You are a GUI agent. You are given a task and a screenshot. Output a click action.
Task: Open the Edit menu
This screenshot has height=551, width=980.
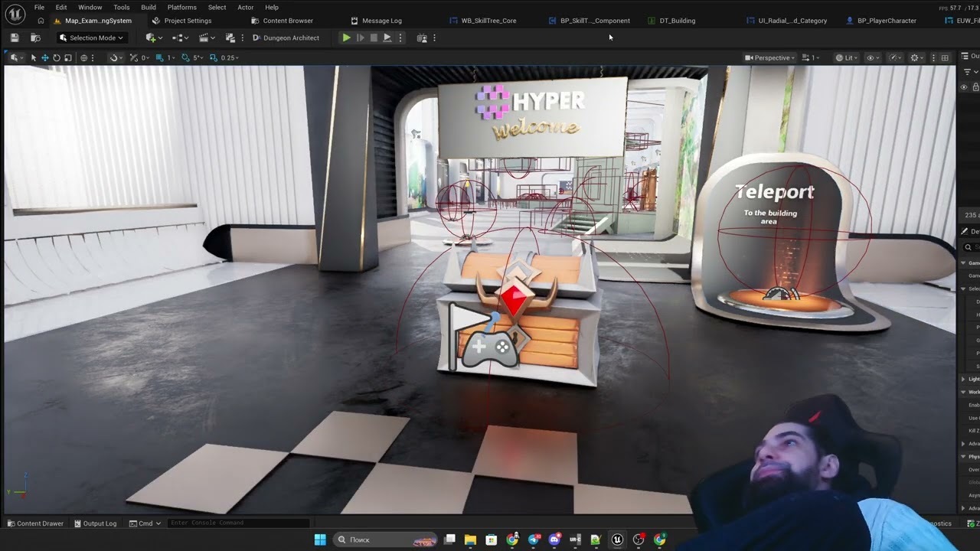[x=61, y=7]
